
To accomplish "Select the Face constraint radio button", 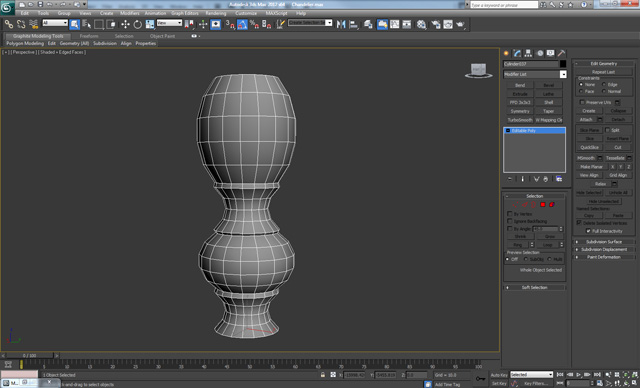I will pyautogui.click(x=581, y=91).
